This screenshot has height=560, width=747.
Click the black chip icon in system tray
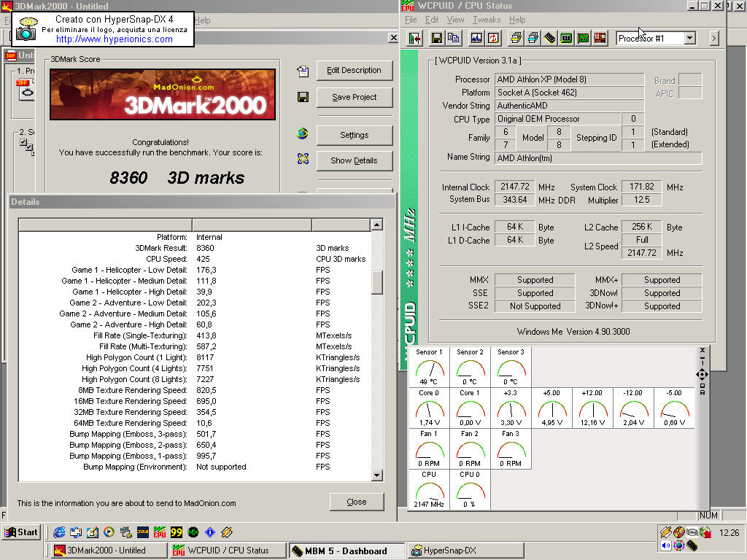(x=692, y=545)
